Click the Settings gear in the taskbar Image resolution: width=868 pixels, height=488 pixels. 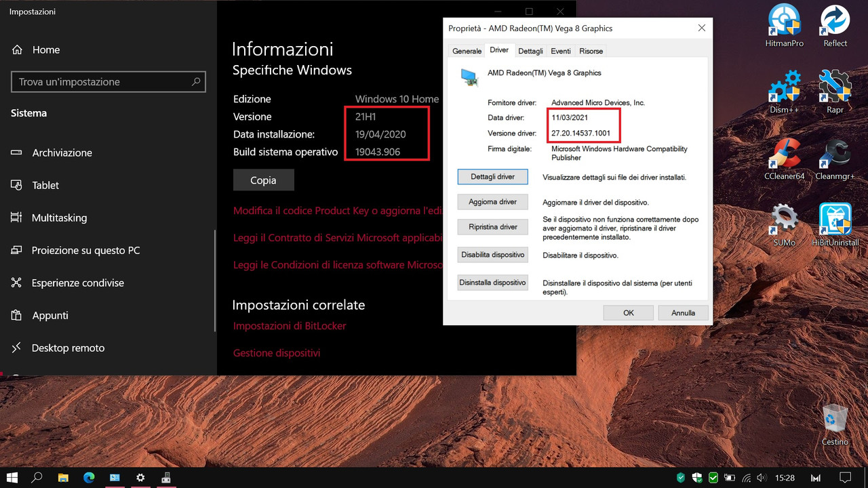(x=140, y=477)
